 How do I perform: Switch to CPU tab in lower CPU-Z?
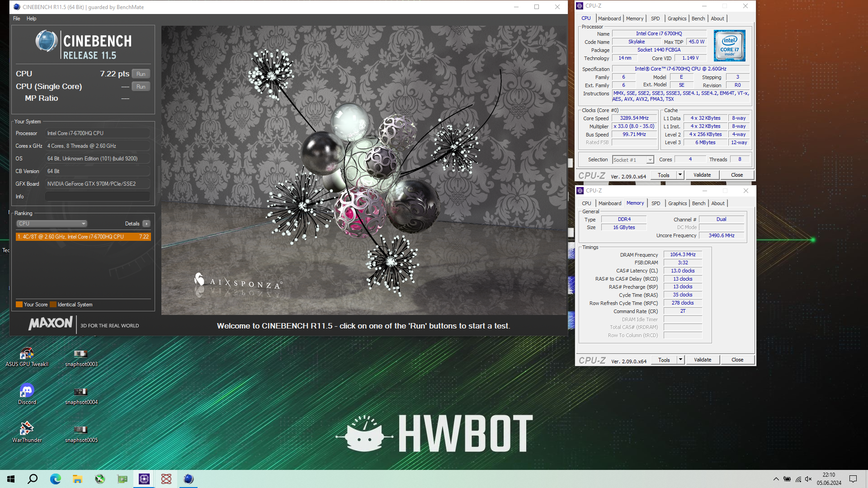(586, 203)
